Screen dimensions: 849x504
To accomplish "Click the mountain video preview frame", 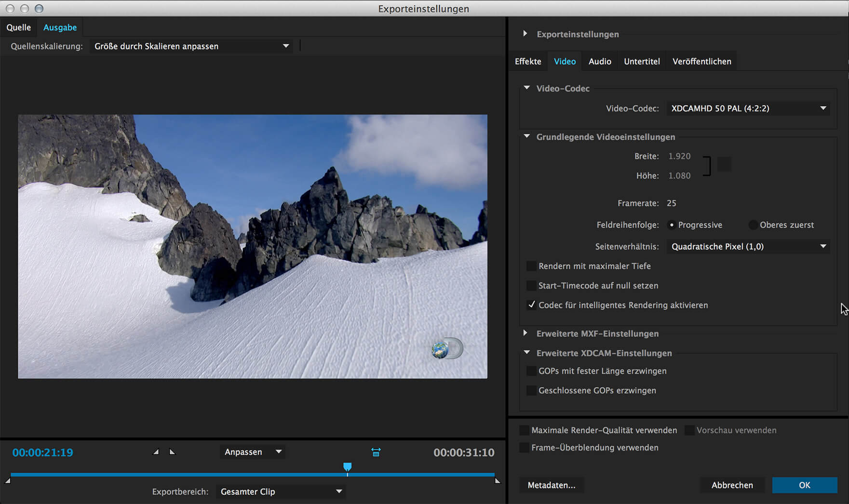I will (x=253, y=246).
